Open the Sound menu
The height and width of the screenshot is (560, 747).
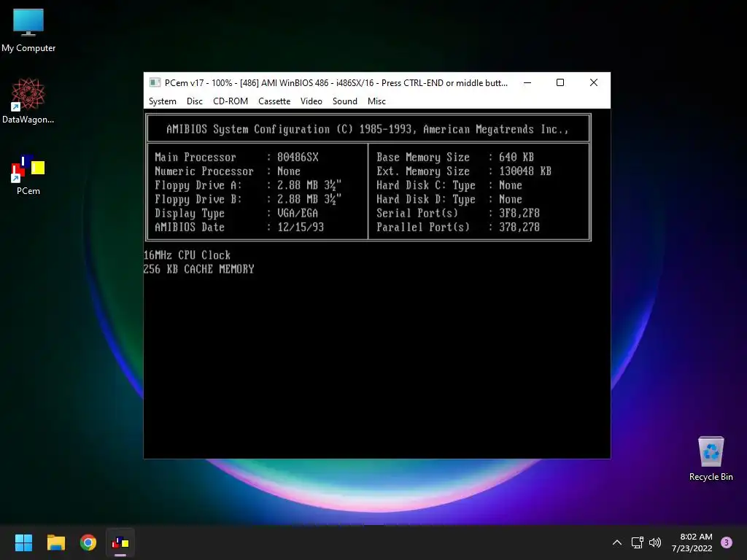pos(345,101)
